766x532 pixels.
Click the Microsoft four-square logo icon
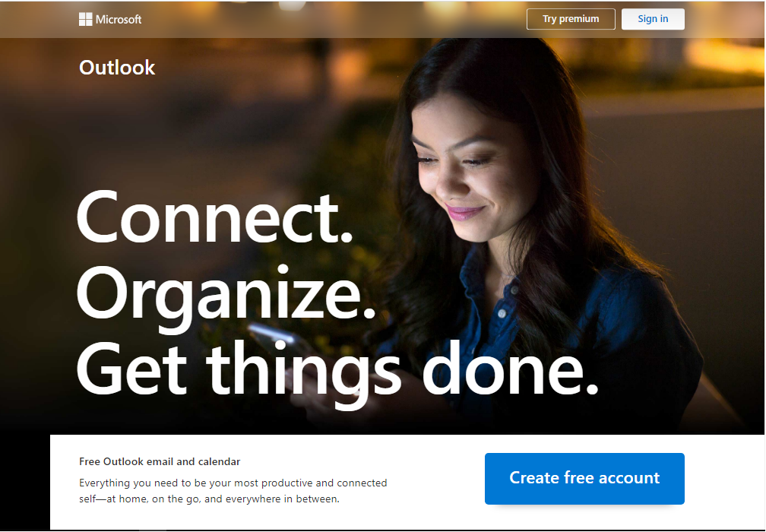[x=85, y=19]
